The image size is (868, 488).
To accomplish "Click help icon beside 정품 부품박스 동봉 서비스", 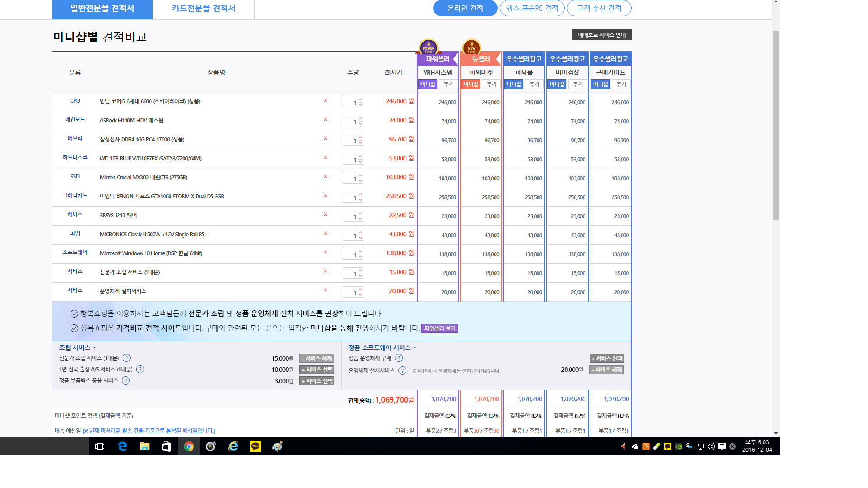I will click(126, 380).
